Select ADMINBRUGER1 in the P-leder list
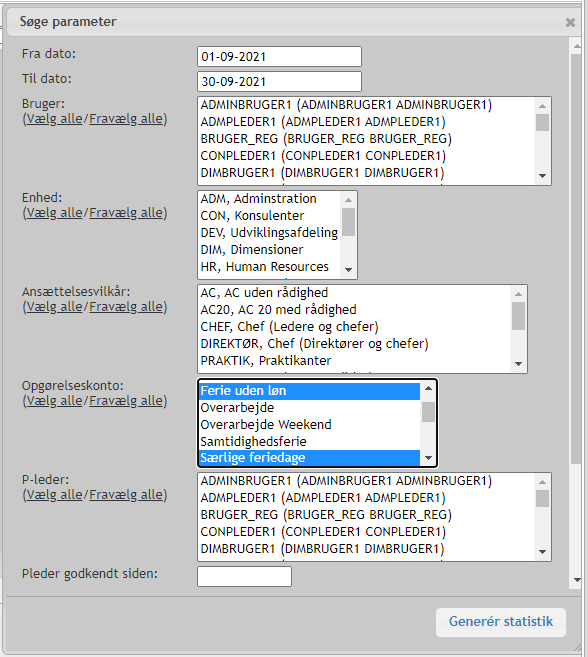This screenshot has height=657, width=588. (366, 481)
